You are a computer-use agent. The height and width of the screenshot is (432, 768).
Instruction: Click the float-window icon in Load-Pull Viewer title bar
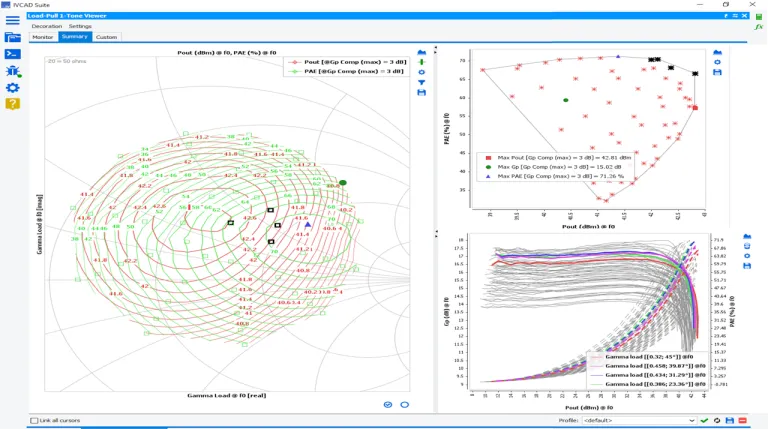coord(726,16)
